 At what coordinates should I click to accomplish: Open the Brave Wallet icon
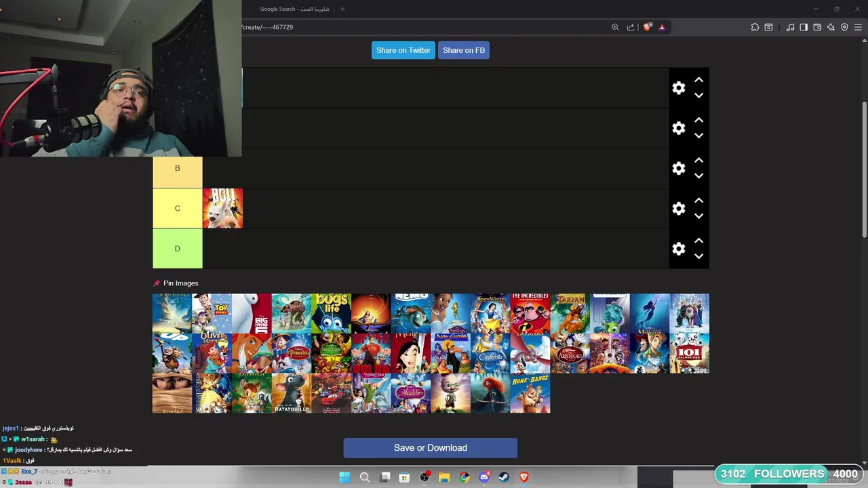pos(817,27)
